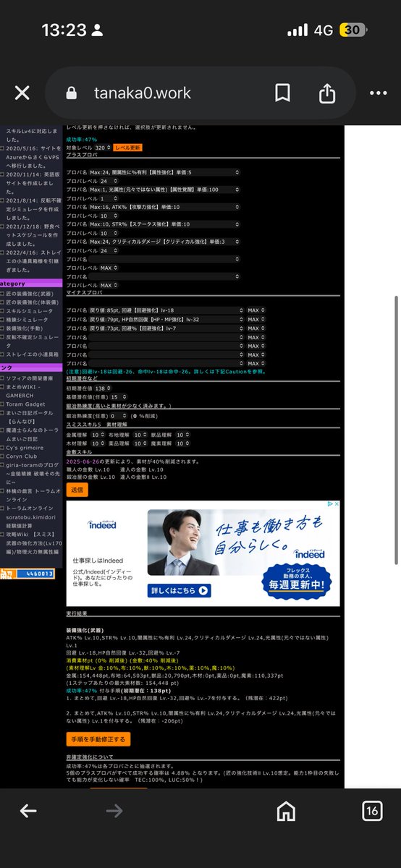Open MAX dropdown beside 回避 lv-18 row
The width and height of the screenshot is (401, 868).
[x=256, y=310]
